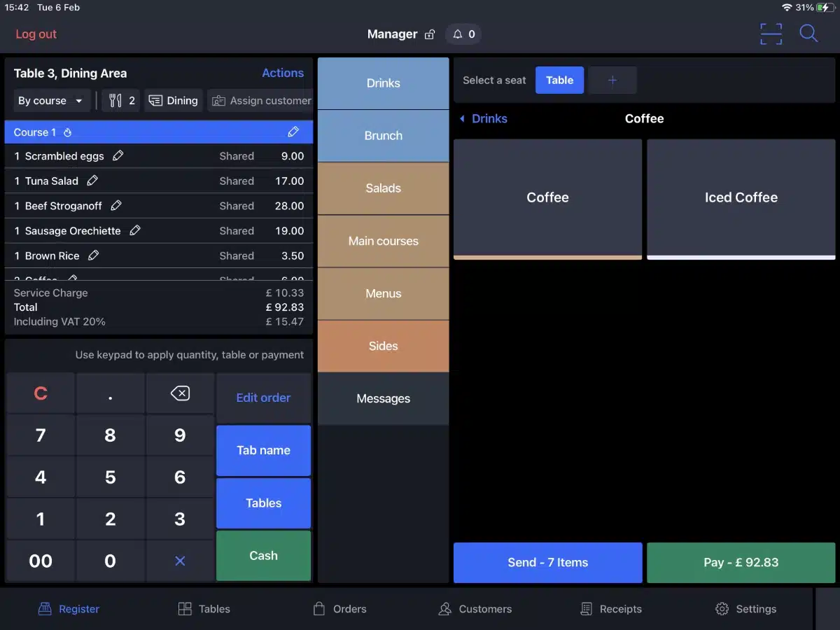Open the barcode scanner in the top bar
This screenshot has width=840, height=630.
[x=771, y=34]
